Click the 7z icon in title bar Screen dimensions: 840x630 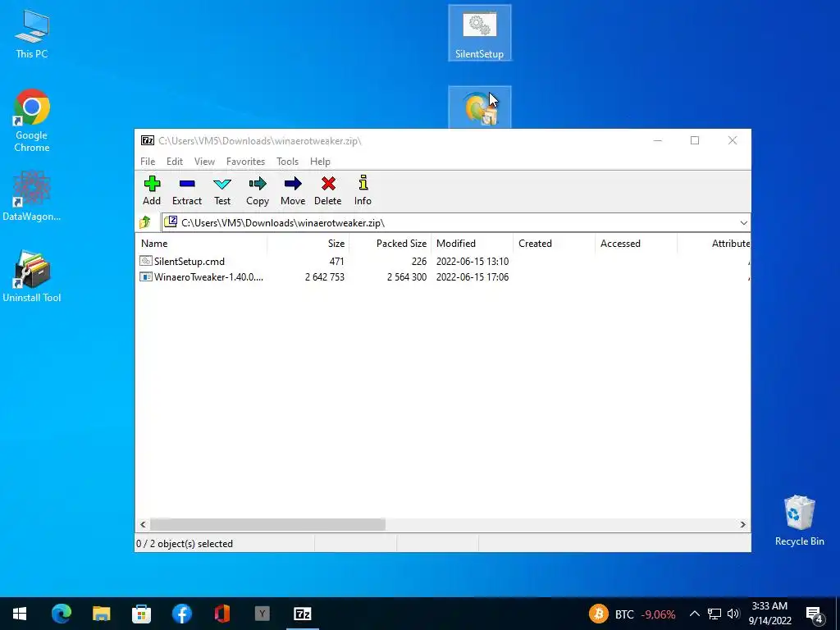tap(148, 141)
